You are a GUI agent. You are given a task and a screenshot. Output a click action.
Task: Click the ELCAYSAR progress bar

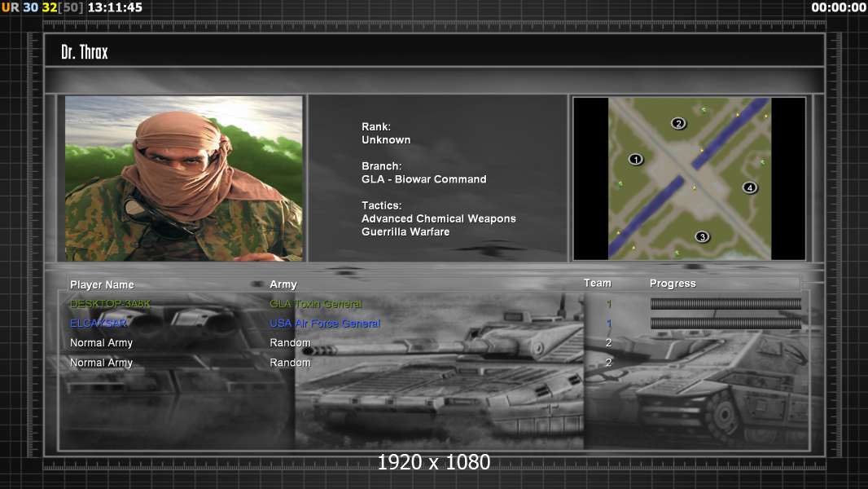tap(726, 323)
